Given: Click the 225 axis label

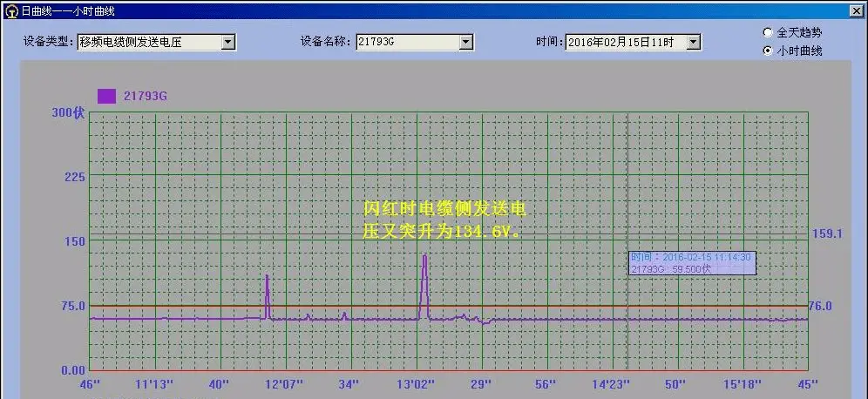Looking at the screenshot, I should coord(75,177).
